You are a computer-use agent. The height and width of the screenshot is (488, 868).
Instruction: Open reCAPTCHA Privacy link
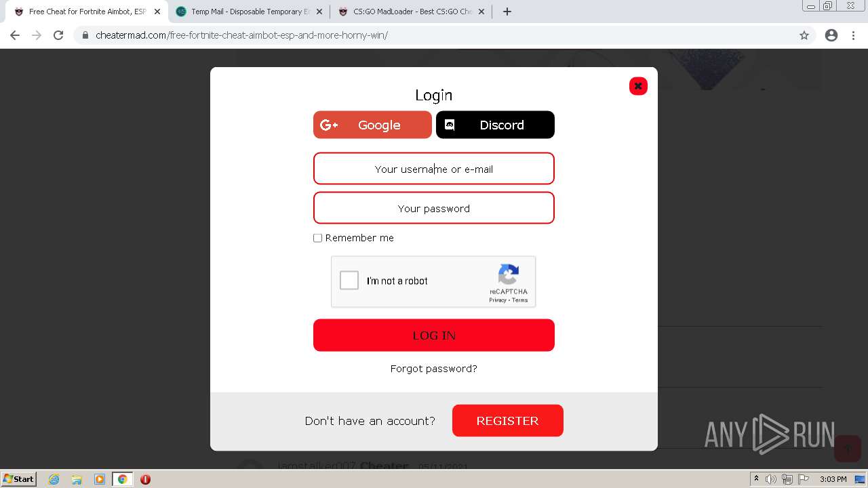498,300
